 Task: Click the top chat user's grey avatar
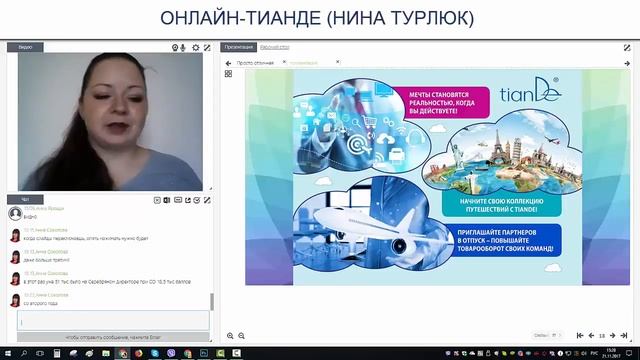(15, 213)
